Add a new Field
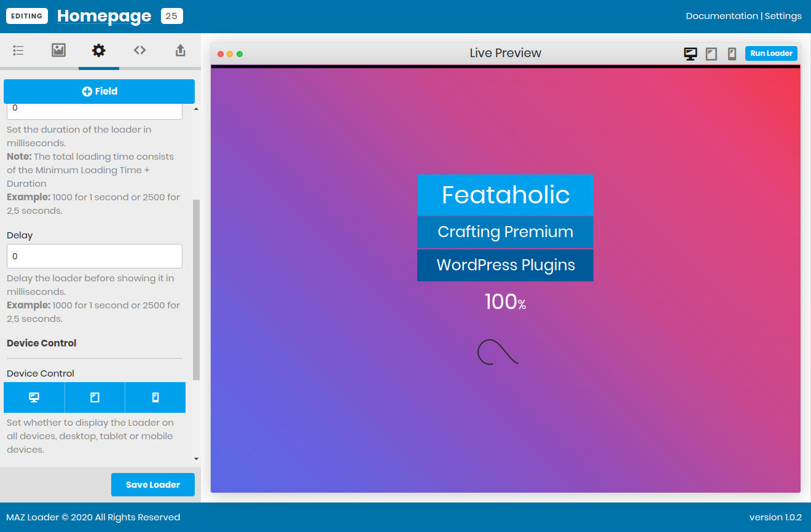811x532 pixels. (99, 91)
